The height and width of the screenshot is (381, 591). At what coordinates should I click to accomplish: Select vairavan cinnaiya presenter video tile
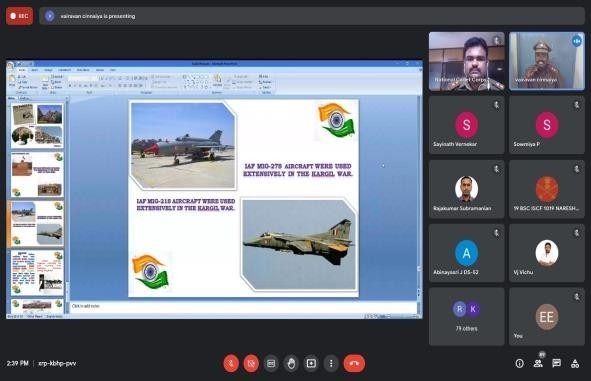547,61
